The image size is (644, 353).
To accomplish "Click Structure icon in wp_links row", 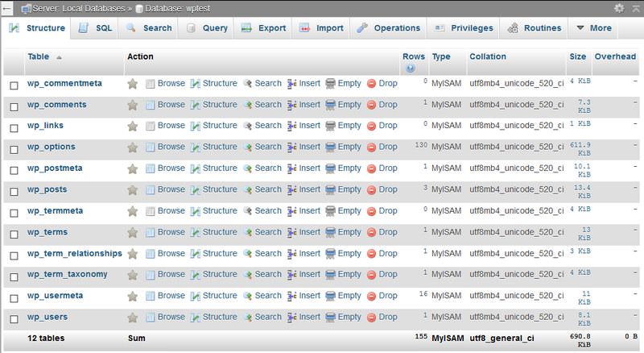I will [x=196, y=126].
